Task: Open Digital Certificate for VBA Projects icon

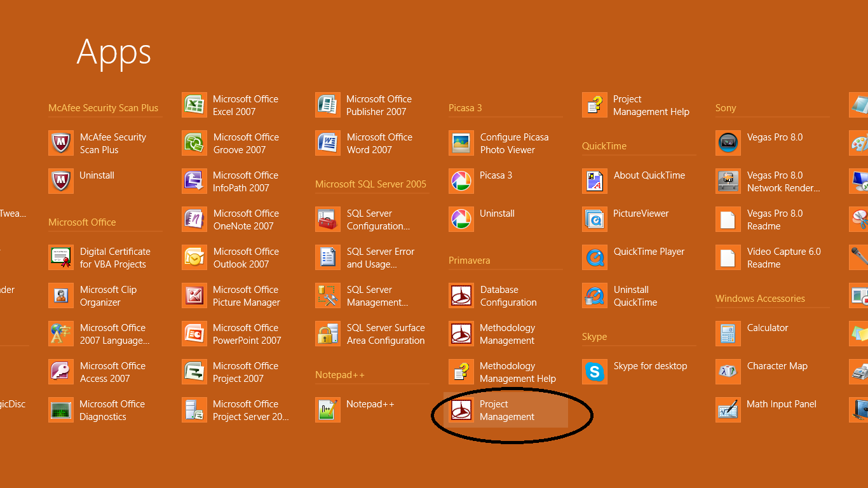Action: tap(61, 257)
